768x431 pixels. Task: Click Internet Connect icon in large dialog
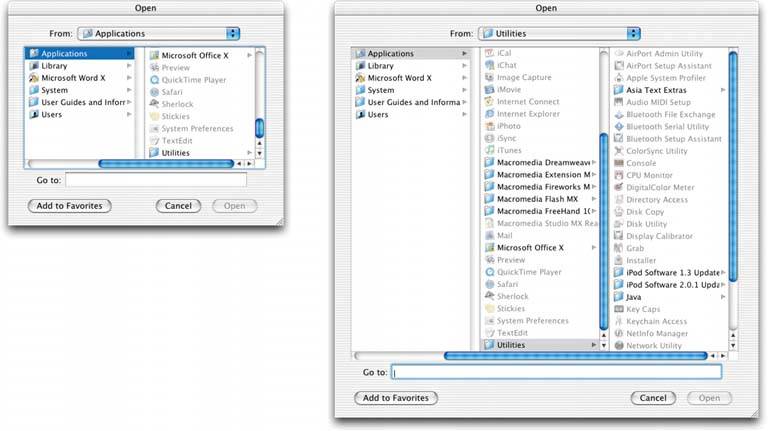489,101
